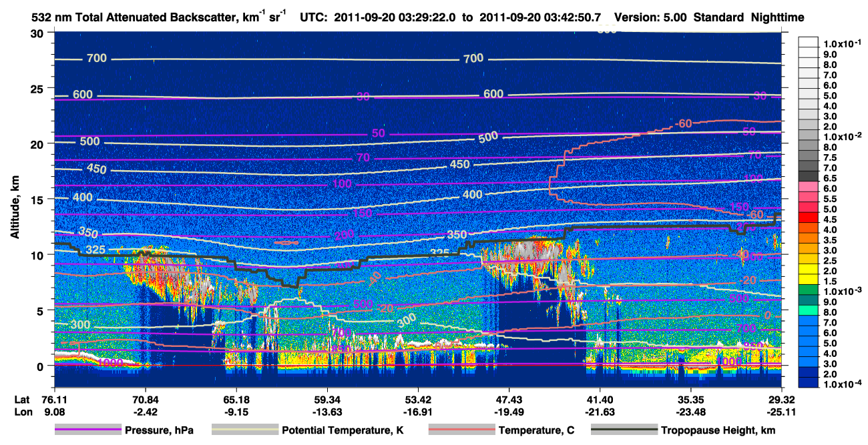
Task: Click the magenta Pressure line sample in legend
Action: tap(87, 430)
